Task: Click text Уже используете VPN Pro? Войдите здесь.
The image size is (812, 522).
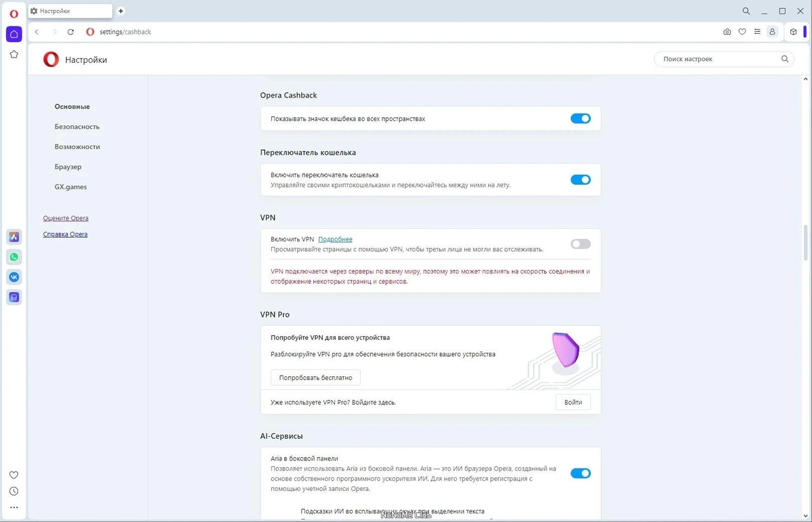Action: [334, 402]
